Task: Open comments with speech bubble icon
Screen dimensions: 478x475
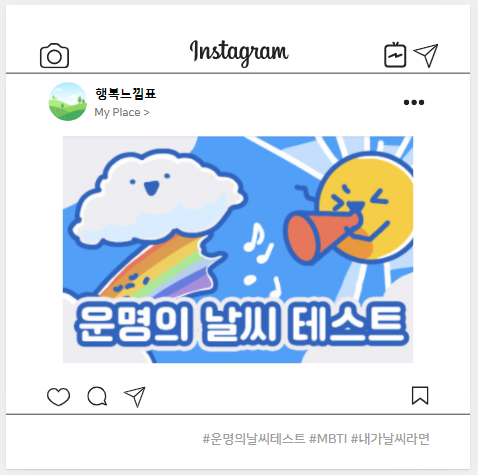Action: point(97,396)
